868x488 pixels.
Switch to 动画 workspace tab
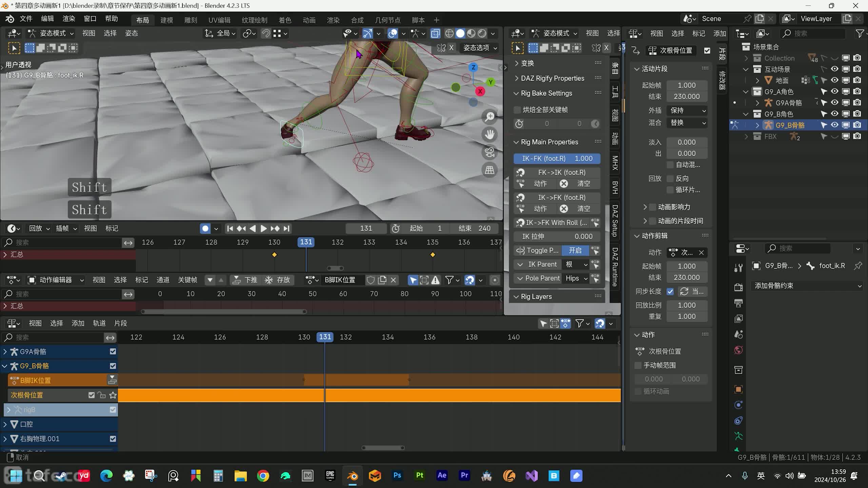click(309, 20)
